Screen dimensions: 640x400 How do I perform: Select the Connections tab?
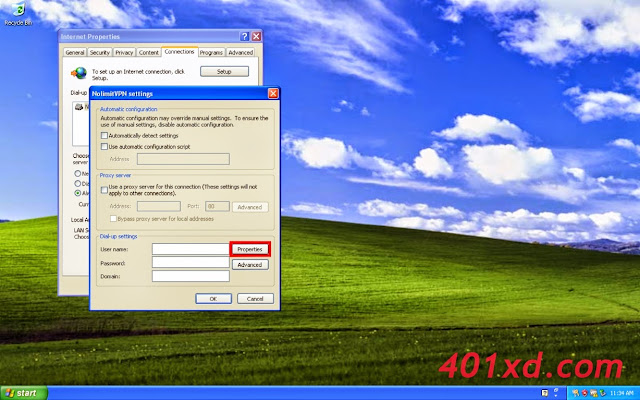tap(180, 52)
